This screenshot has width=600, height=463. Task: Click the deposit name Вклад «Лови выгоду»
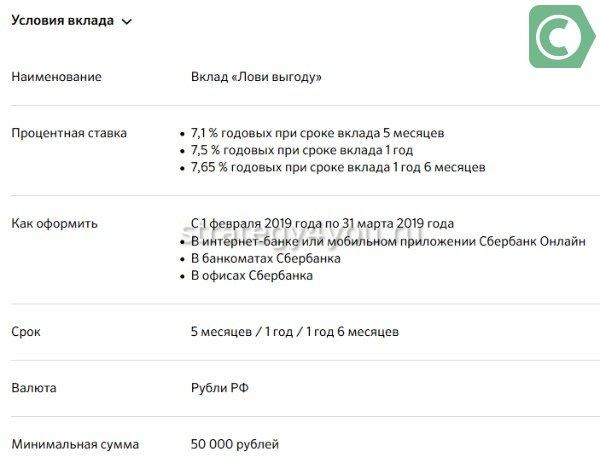pyautogui.click(x=257, y=77)
